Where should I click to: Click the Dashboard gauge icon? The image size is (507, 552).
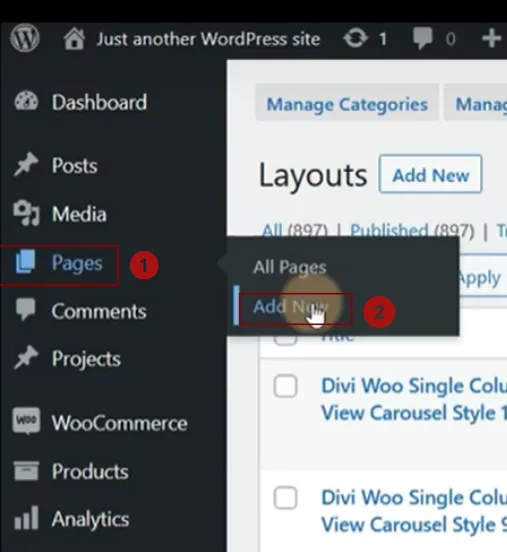(26, 101)
